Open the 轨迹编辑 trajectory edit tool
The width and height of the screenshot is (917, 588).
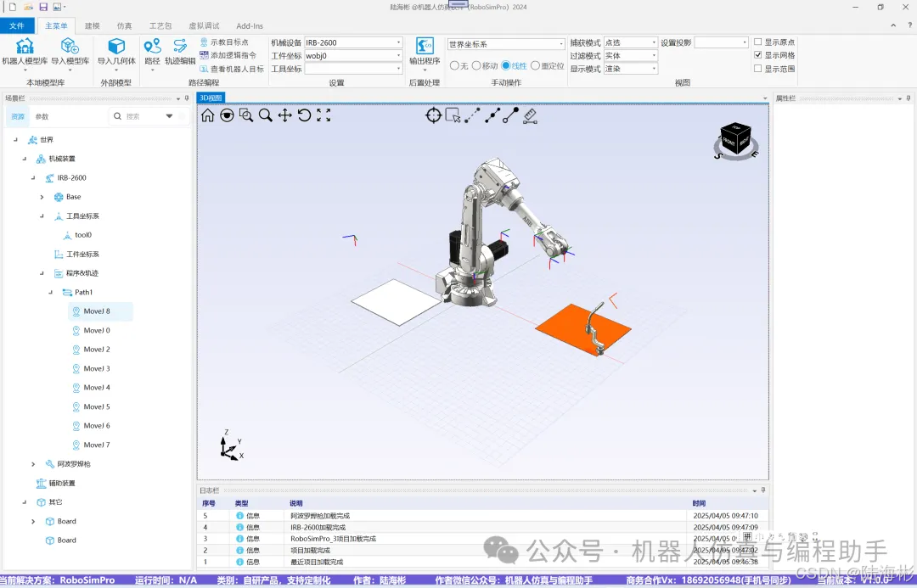[180, 52]
